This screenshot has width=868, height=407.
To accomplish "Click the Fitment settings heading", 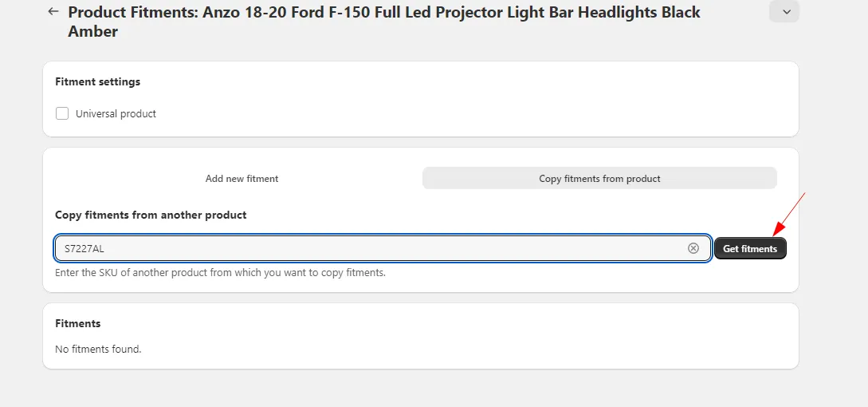I will [x=97, y=81].
